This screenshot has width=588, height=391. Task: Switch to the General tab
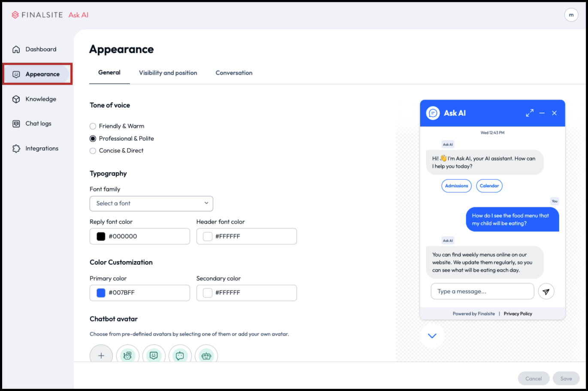[x=109, y=73]
